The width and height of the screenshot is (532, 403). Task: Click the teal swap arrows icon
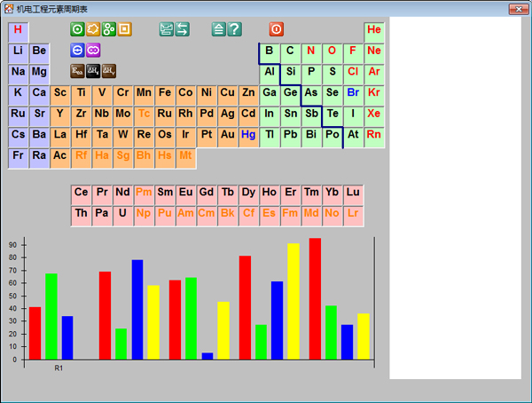click(x=182, y=29)
